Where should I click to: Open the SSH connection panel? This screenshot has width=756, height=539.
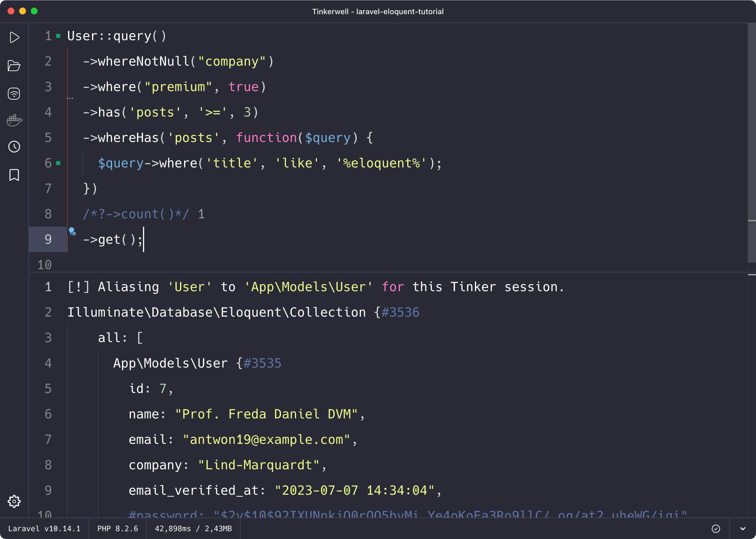(14, 93)
